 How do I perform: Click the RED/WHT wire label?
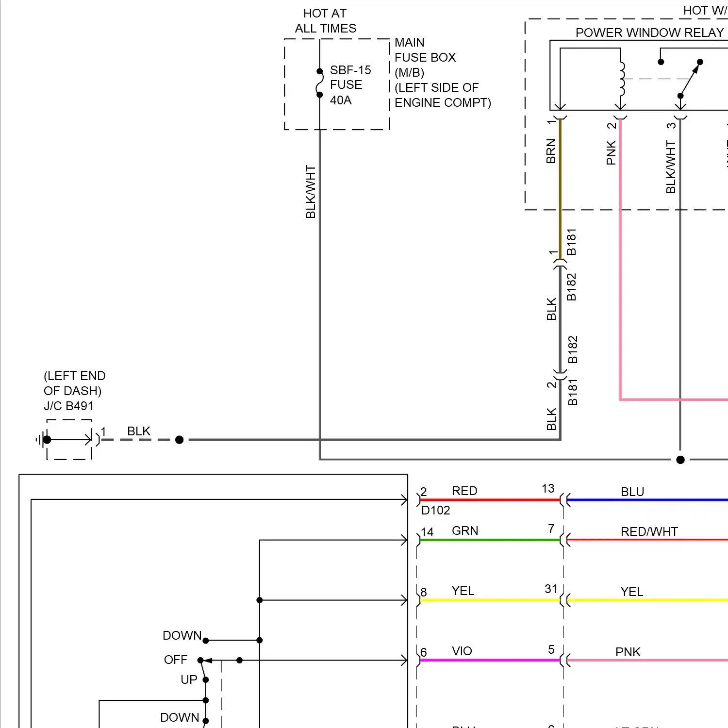pos(649,531)
